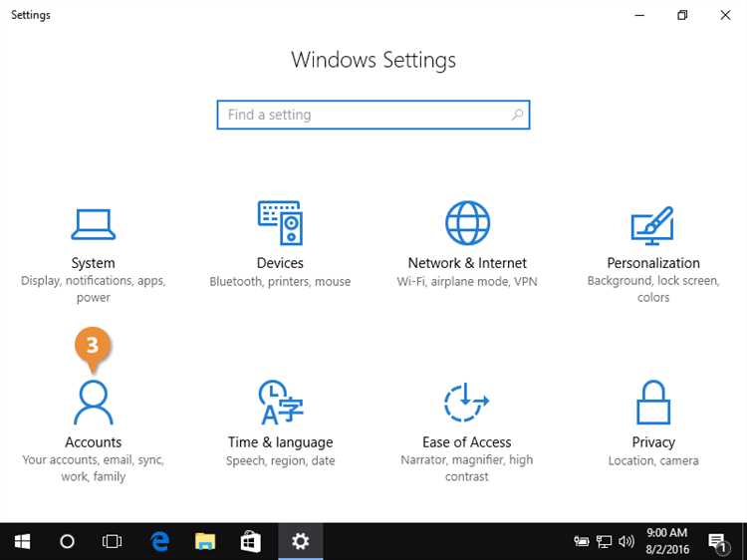Open Time & language icon
This screenshot has width=747, height=560.
click(x=280, y=403)
